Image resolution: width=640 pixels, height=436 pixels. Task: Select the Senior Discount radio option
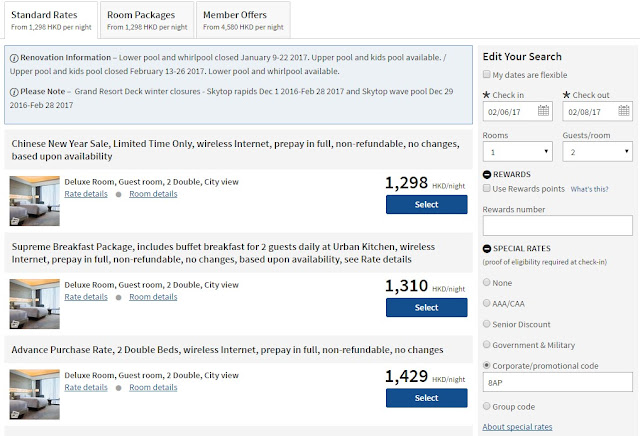[487, 324]
